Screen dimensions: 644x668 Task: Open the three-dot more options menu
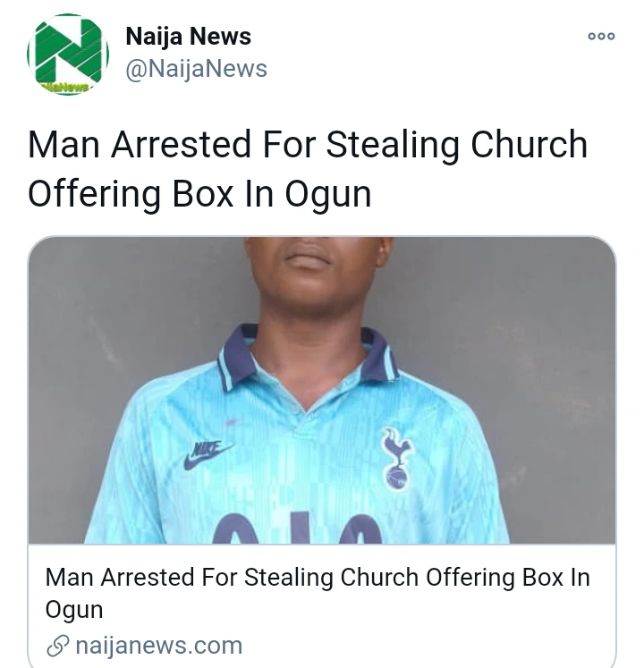601,37
